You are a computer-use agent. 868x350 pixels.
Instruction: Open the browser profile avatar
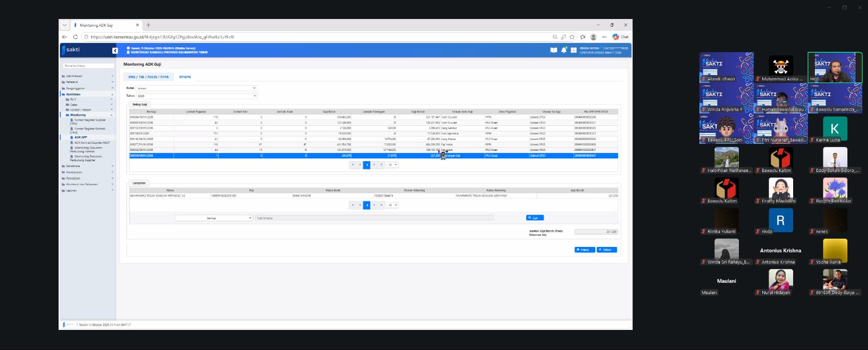[x=593, y=37]
